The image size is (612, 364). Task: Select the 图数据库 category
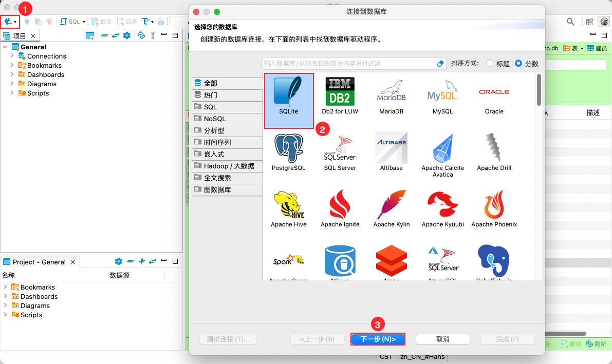click(227, 189)
